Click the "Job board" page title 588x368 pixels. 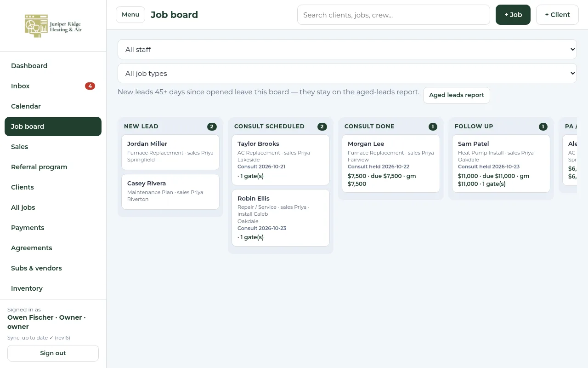coord(174,15)
